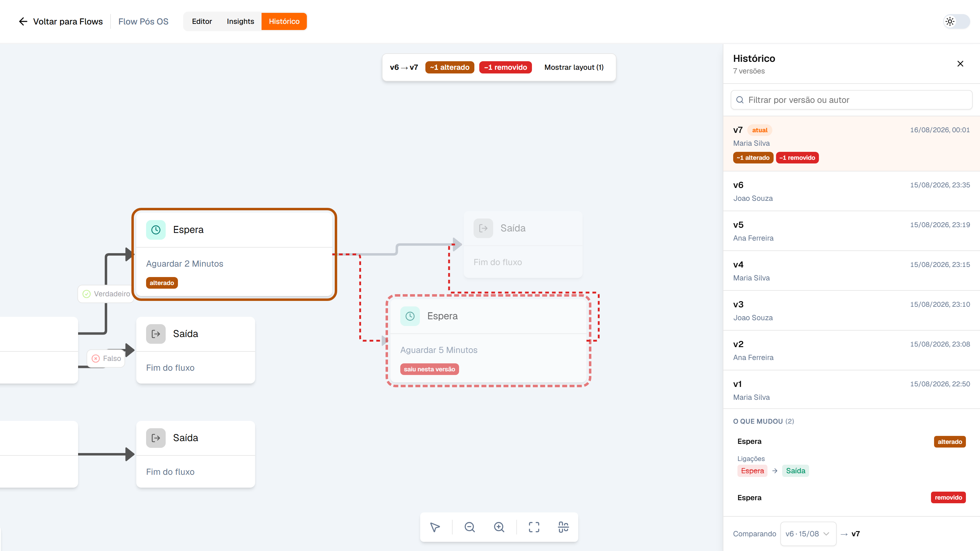Select the pointer tool in canvas toolbar

(x=435, y=527)
